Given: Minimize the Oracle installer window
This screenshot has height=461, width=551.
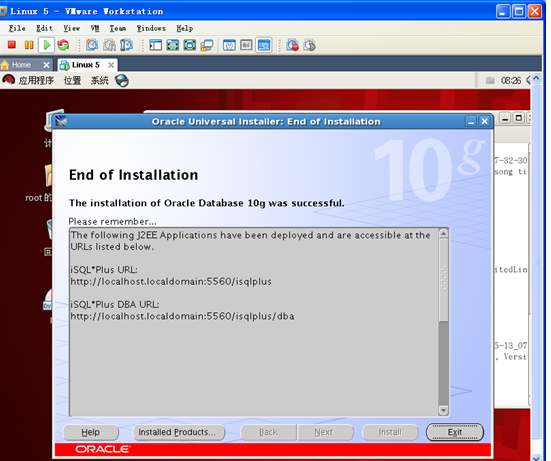Looking at the screenshot, I should pyautogui.click(x=471, y=122).
